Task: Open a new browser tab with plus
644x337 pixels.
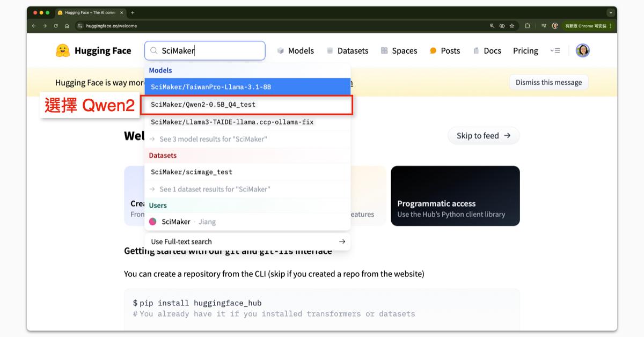Action: pyautogui.click(x=133, y=12)
